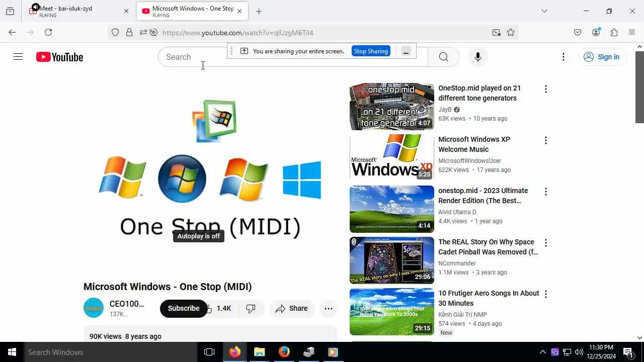
Task: Show the tracking protection shield panel
Action: [x=115, y=33]
